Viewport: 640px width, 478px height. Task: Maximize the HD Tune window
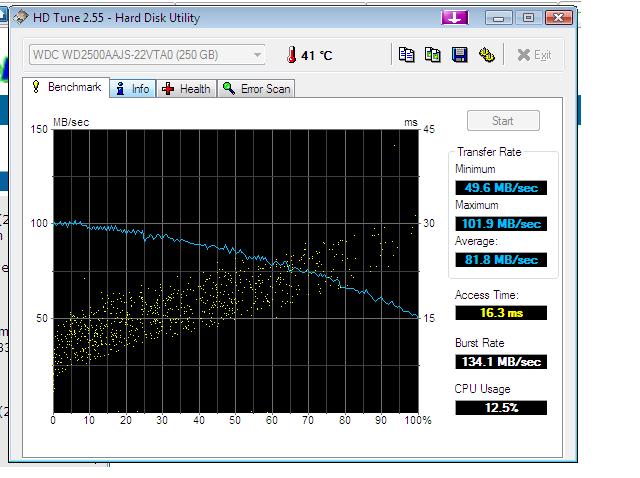click(528, 18)
